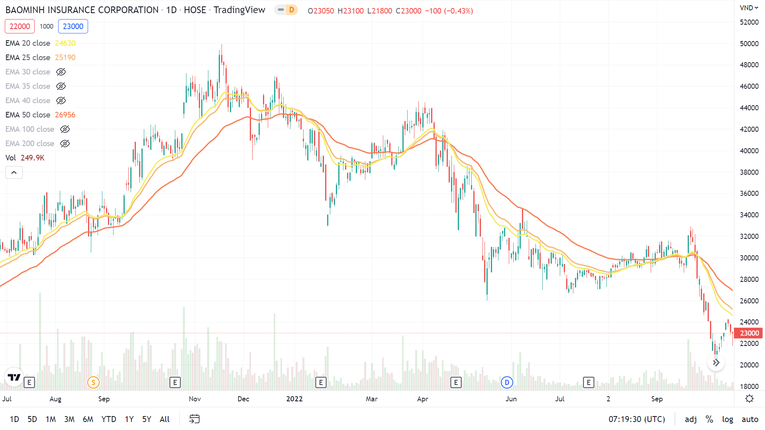This screenshot has height=430, width=765.
Task: Click the BAOMINH INSURANCE CORPORATION title
Action: pyautogui.click(x=82, y=10)
